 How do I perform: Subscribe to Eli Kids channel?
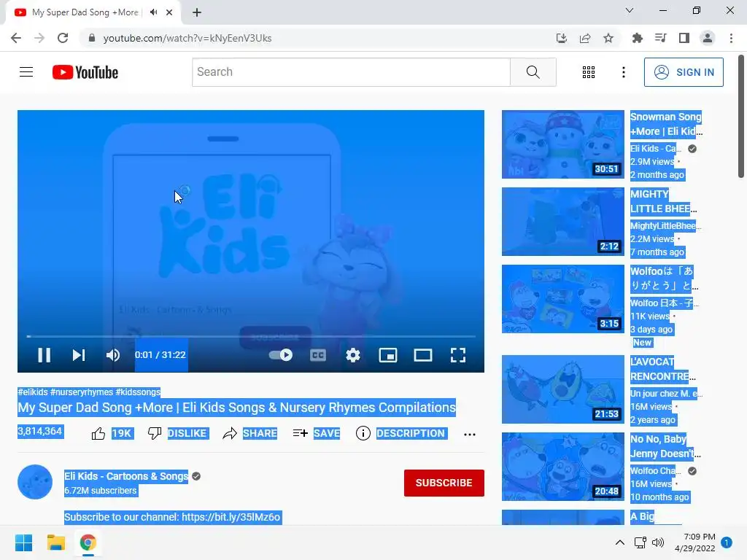tap(444, 483)
